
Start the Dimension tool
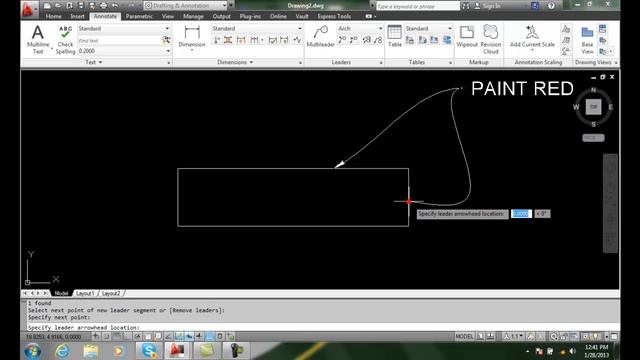tap(192, 37)
